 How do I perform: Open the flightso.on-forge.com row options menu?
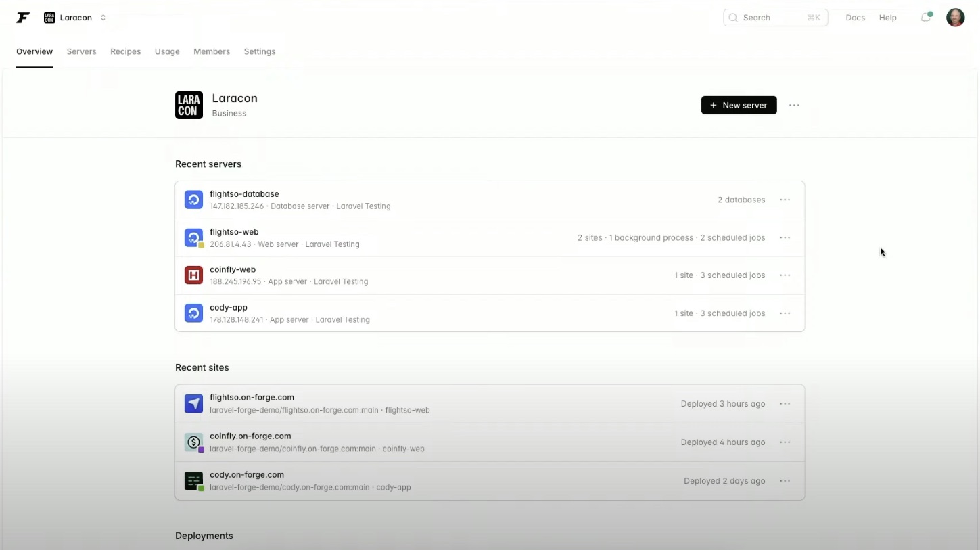[785, 404]
